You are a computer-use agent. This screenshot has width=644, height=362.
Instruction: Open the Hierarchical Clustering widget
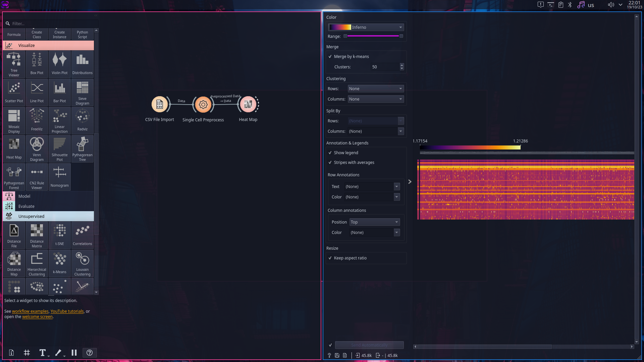click(x=37, y=263)
